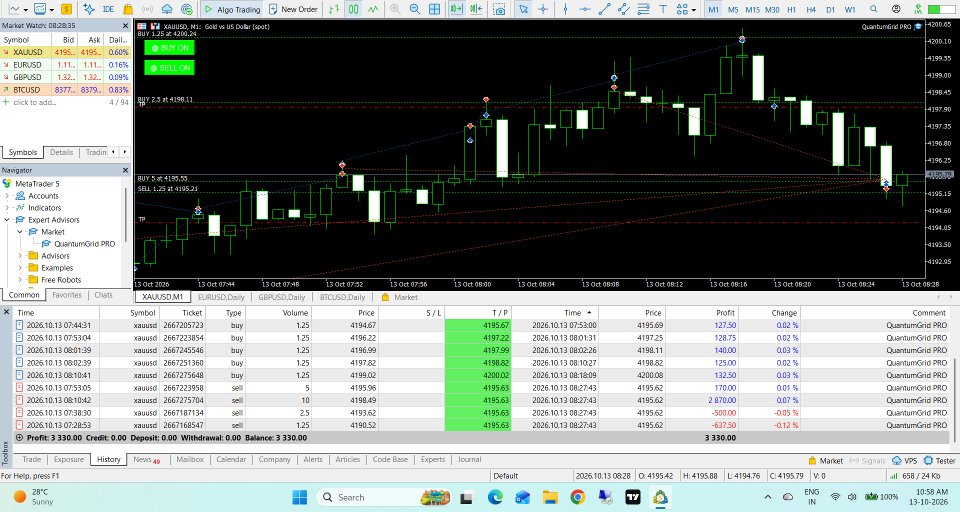Collapse the Expert Advisors tree node
Viewport: 960px width, 512px height.
point(7,220)
